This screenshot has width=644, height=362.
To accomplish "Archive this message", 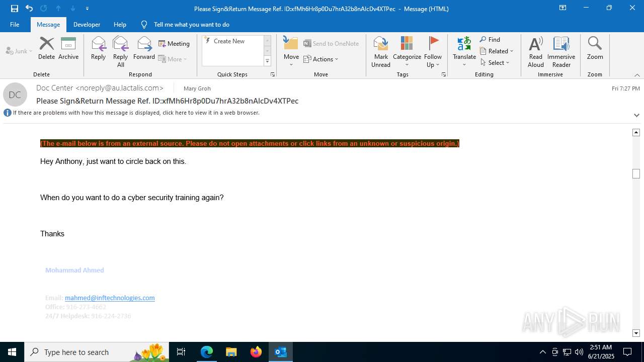I will pos(68,48).
